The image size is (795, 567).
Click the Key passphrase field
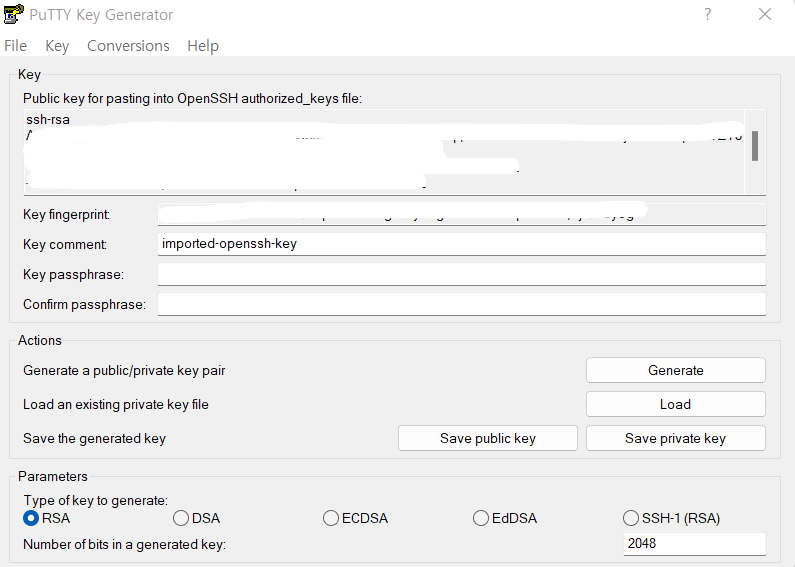pos(461,274)
